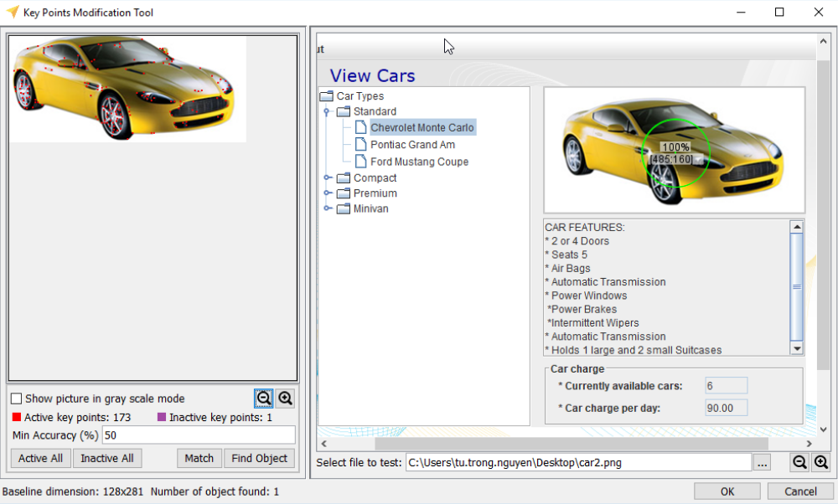Enable Show picture in gray scale mode
838x504 pixels.
17,399
